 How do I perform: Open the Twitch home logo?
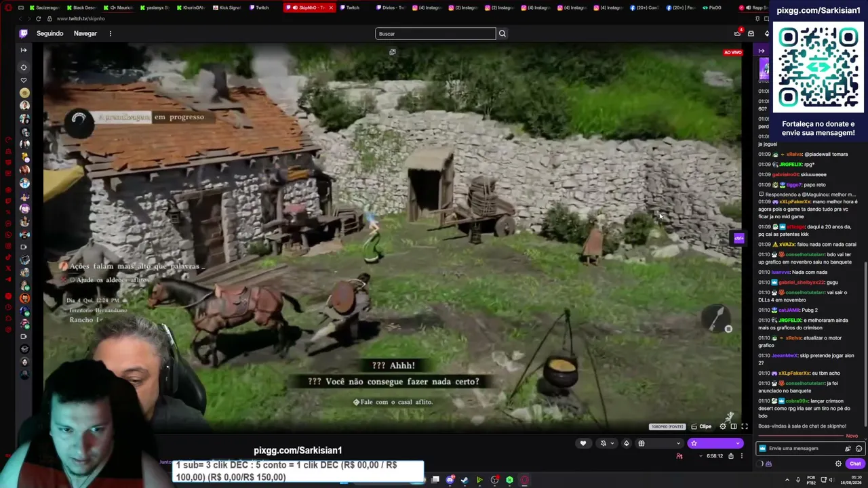(x=24, y=33)
